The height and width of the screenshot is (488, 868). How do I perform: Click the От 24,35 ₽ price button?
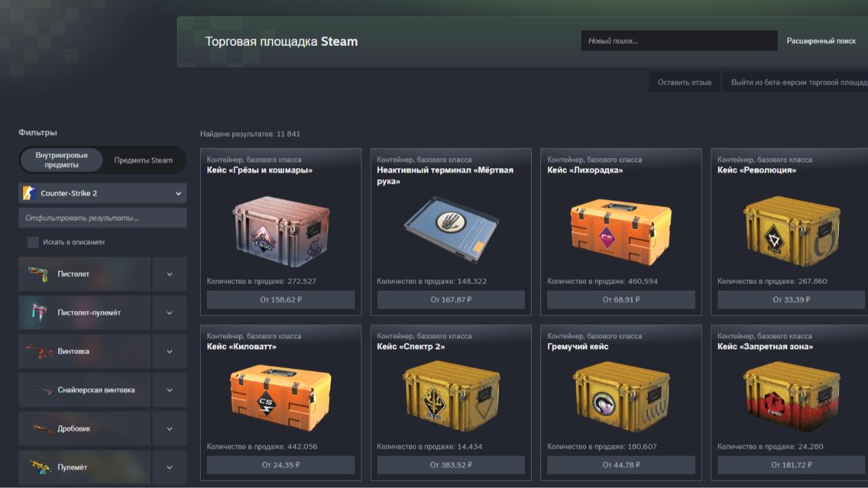(281, 465)
